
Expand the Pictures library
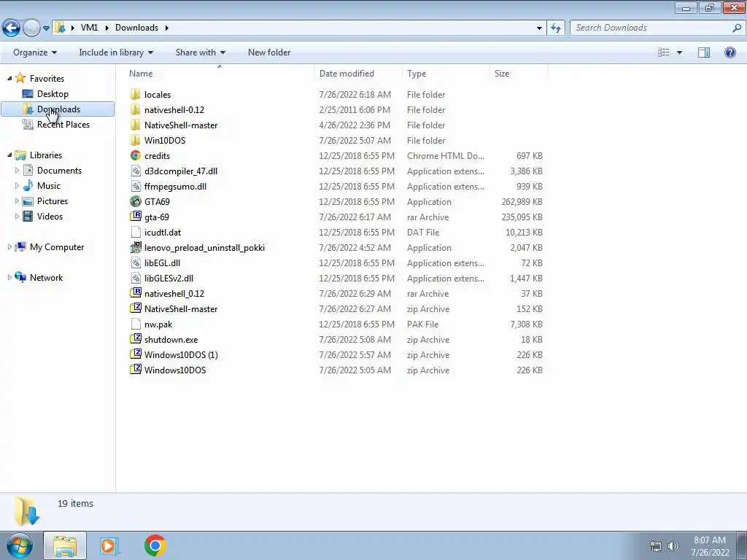[18, 201]
